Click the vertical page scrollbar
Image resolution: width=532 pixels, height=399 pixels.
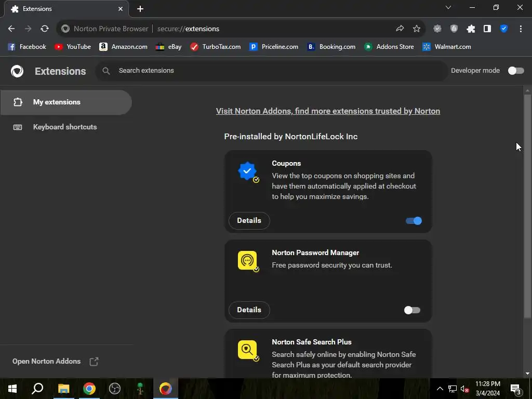tap(527, 207)
